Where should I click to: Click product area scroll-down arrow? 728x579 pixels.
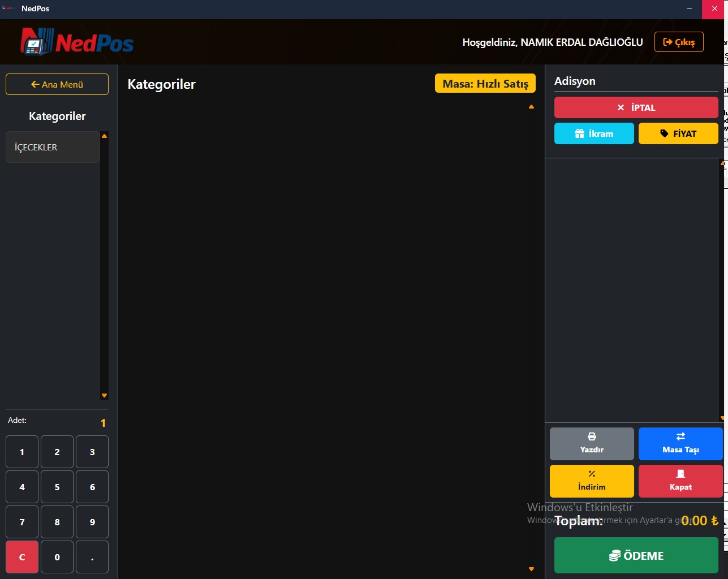[x=531, y=569]
